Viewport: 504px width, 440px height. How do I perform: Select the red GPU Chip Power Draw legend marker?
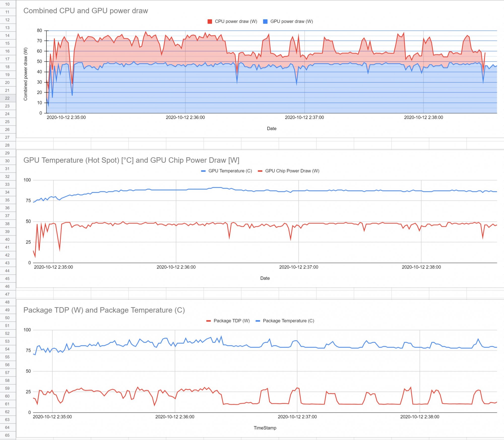click(x=260, y=171)
